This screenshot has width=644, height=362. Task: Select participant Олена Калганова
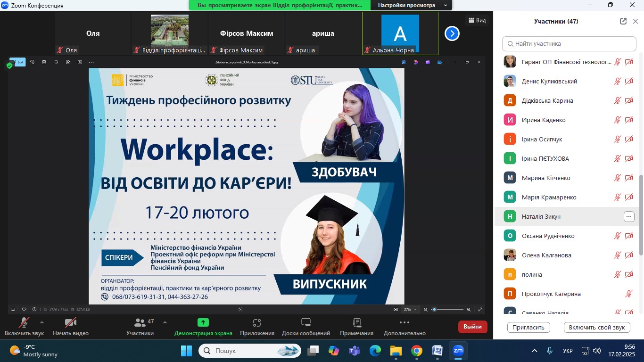566,255
